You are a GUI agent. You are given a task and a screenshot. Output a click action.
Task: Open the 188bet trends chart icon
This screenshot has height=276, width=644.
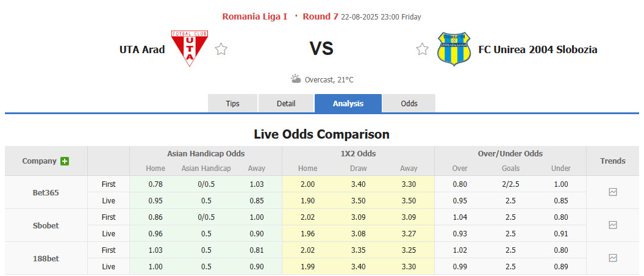coord(612,258)
